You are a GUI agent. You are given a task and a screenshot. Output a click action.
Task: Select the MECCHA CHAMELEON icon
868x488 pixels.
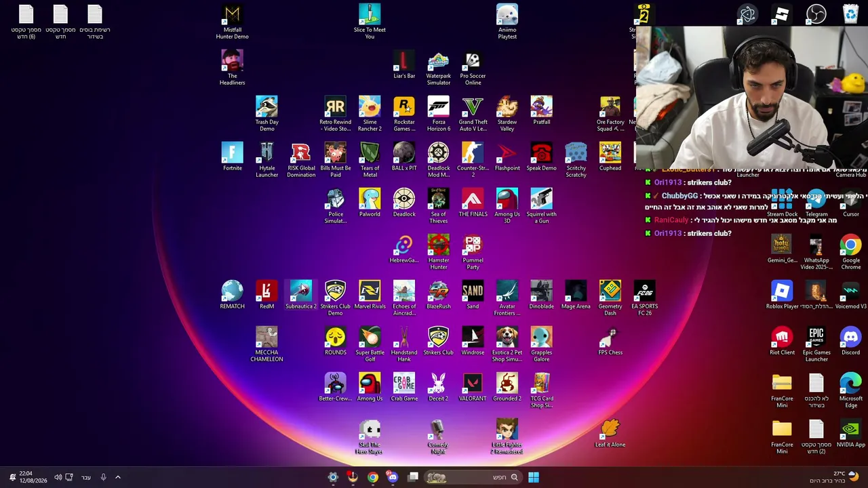(267, 337)
